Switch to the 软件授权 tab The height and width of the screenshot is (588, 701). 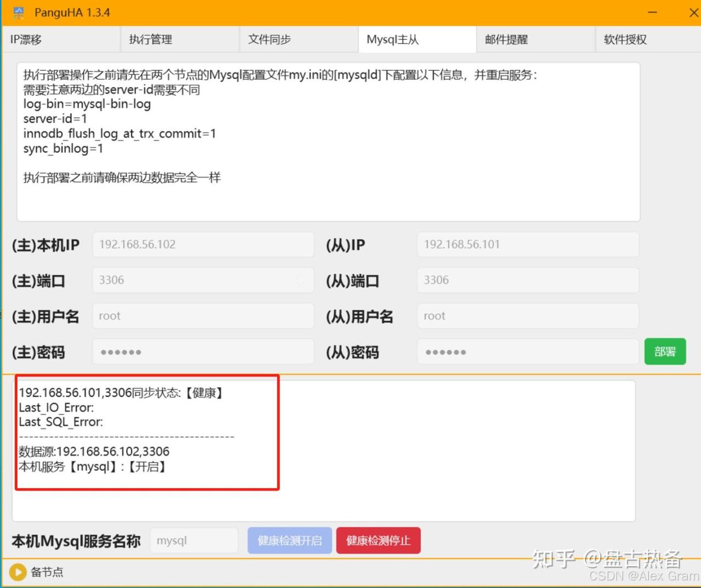point(646,39)
